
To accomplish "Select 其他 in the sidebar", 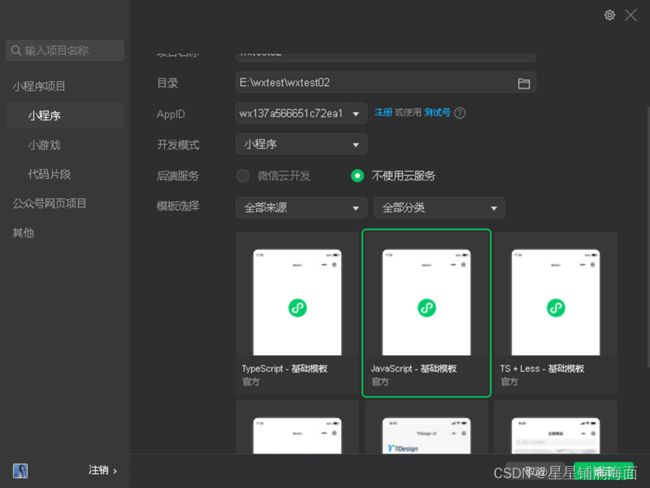I will click(x=23, y=233).
